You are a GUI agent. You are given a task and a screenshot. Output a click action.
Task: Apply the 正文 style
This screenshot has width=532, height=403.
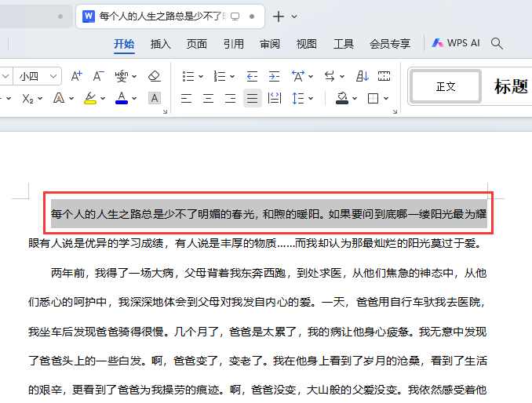coord(446,86)
